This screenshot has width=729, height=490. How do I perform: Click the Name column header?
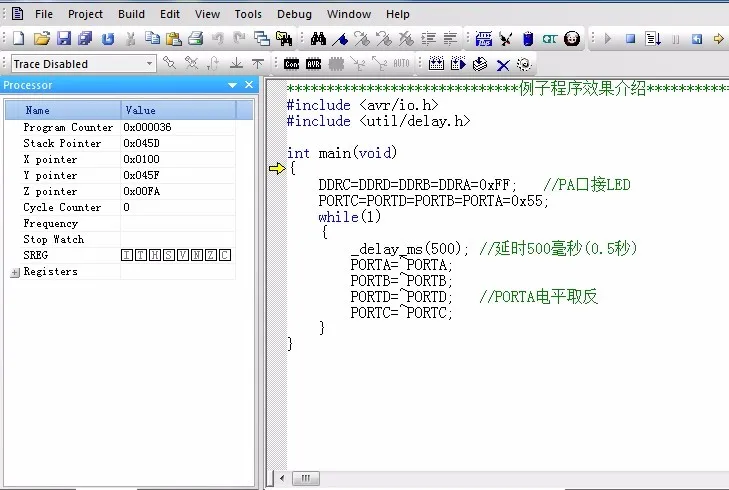click(63, 110)
